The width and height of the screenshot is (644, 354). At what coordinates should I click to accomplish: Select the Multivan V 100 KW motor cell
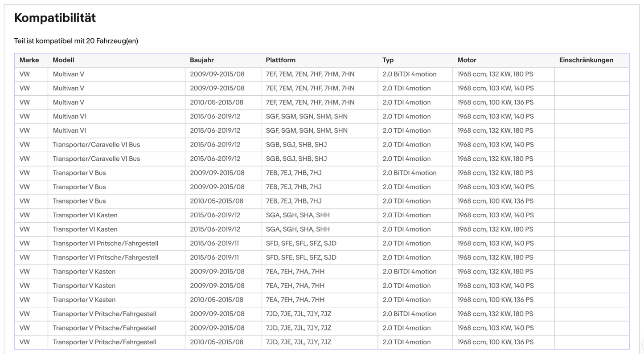tap(495, 102)
